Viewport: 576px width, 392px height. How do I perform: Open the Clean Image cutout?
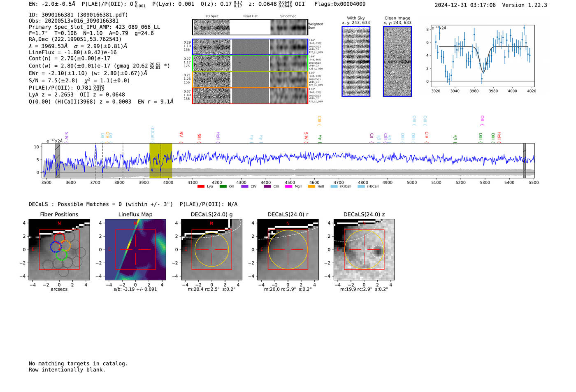coord(397,61)
